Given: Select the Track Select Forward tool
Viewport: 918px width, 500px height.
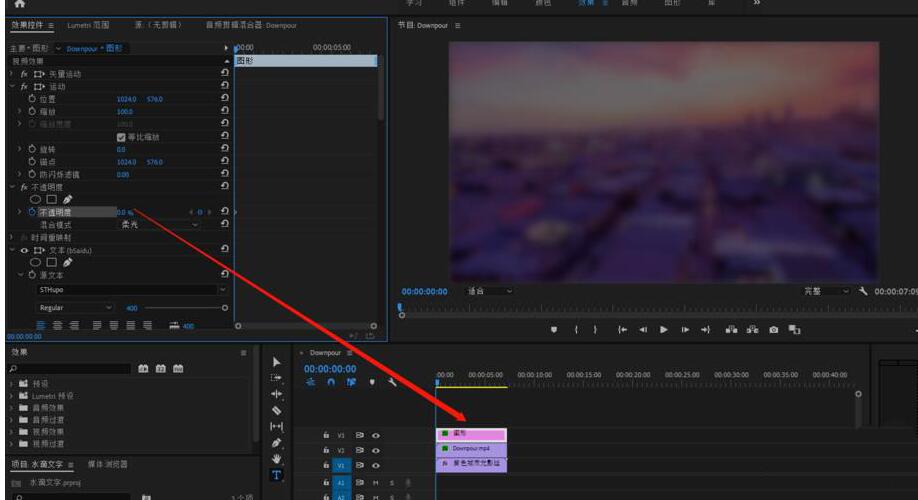Looking at the screenshot, I should tap(276, 378).
